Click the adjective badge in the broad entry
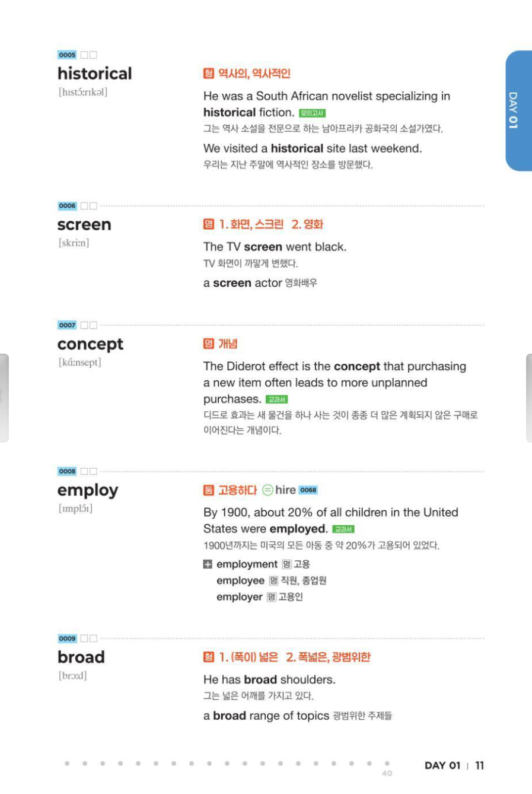Viewport: 532px width, 794px height. pos(208,657)
